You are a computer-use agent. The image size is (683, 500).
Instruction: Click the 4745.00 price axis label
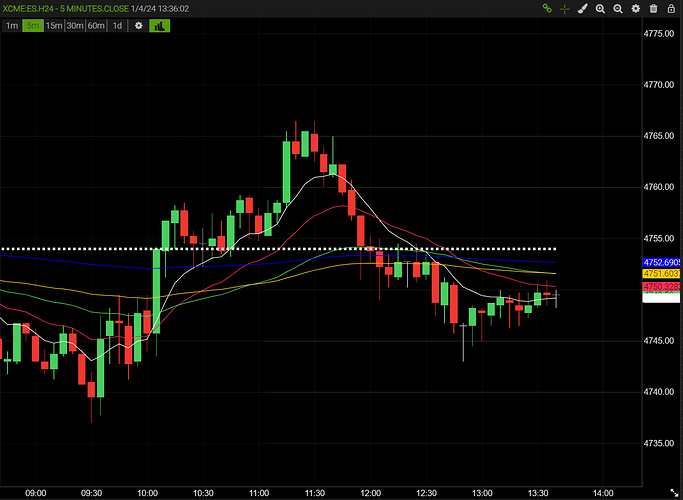[659, 341]
